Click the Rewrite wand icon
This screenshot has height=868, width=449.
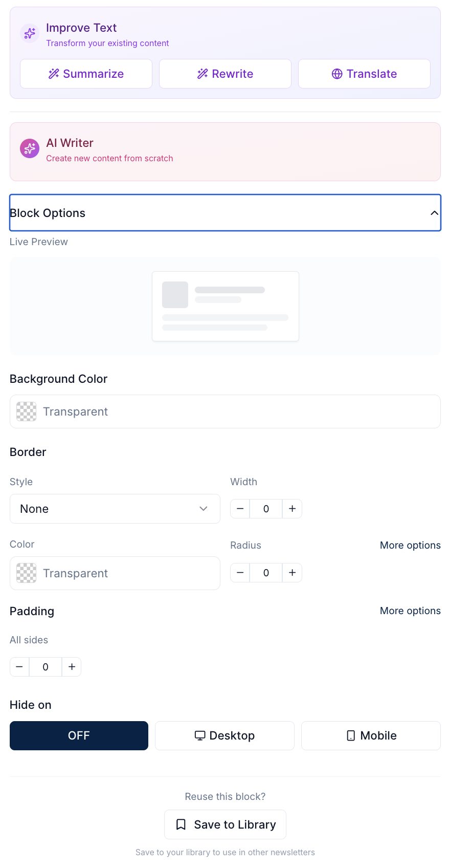coord(203,74)
